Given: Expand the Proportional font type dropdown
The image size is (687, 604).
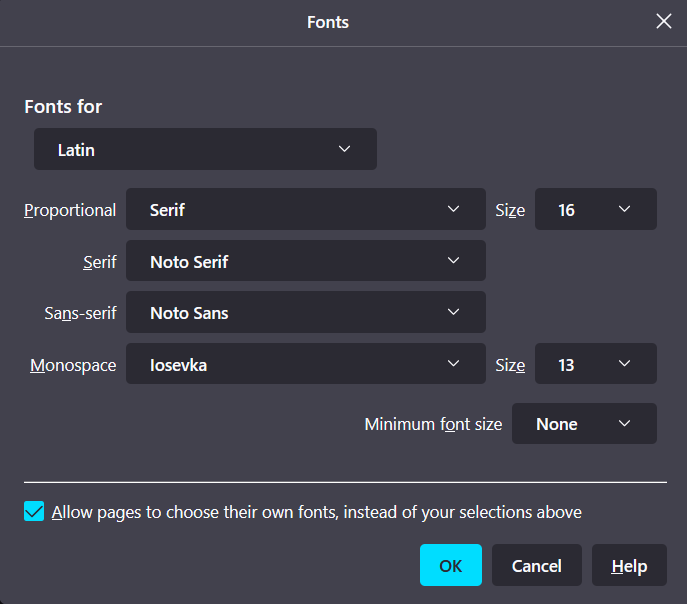Looking at the screenshot, I should [x=305, y=210].
